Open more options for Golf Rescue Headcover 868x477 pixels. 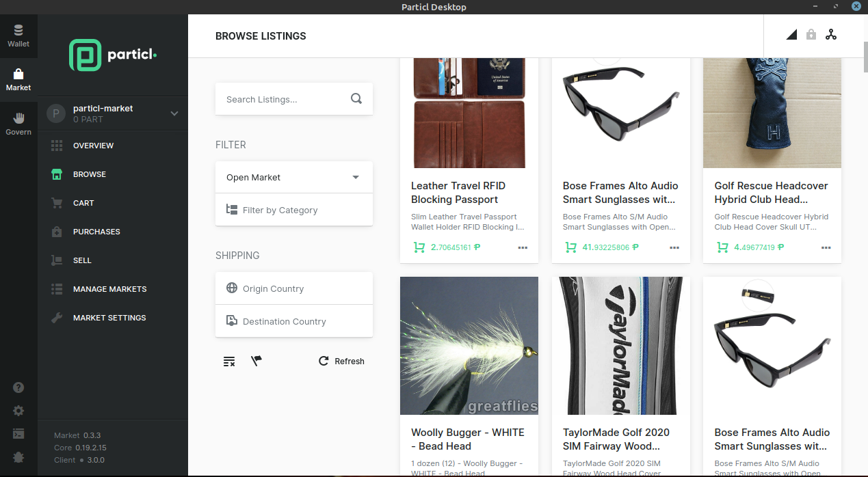[x=827, y=247]
